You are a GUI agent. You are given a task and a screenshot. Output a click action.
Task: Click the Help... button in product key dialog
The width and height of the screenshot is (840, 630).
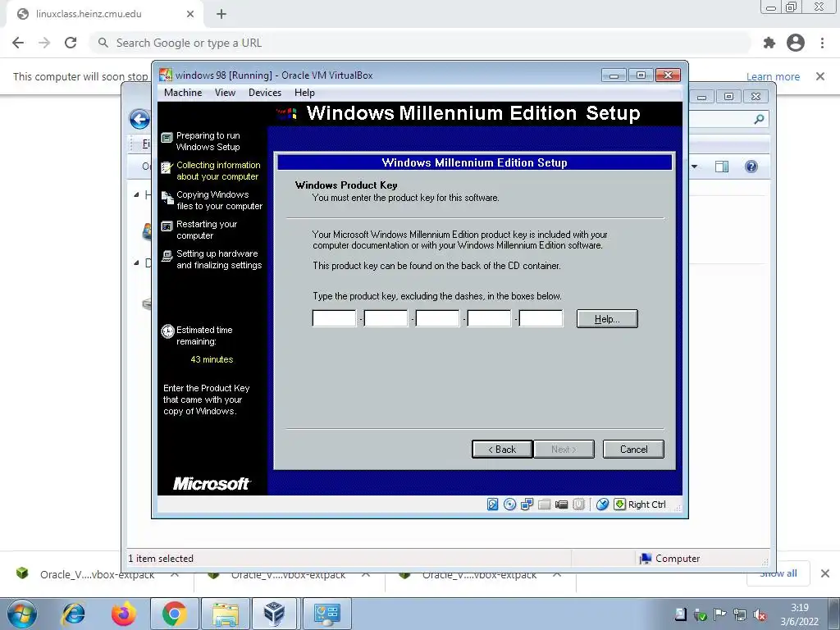tap(607, 319)
